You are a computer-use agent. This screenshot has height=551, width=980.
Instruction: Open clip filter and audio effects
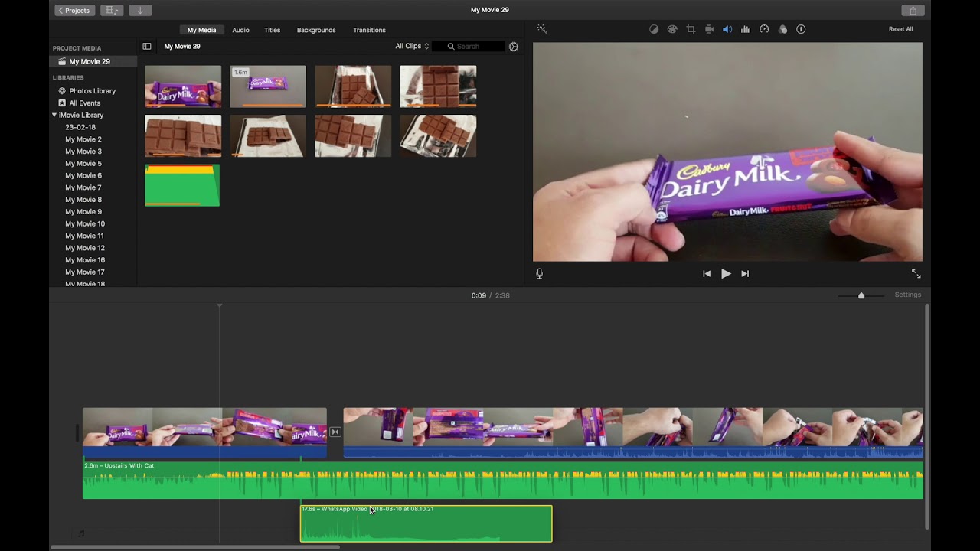coord(782,29)
